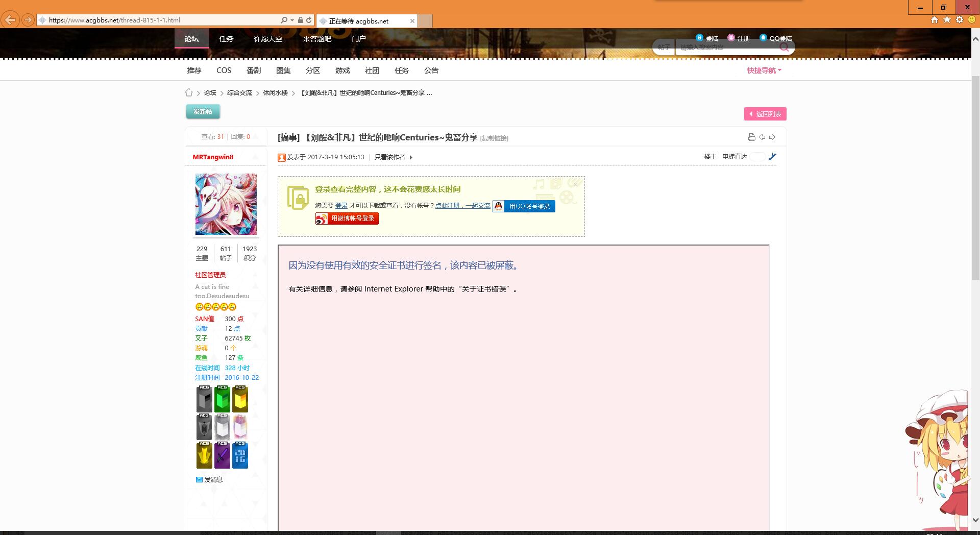Open the 推荐 sub-menu item
Viewport: 980px width, 535px height.
point(194,70)
